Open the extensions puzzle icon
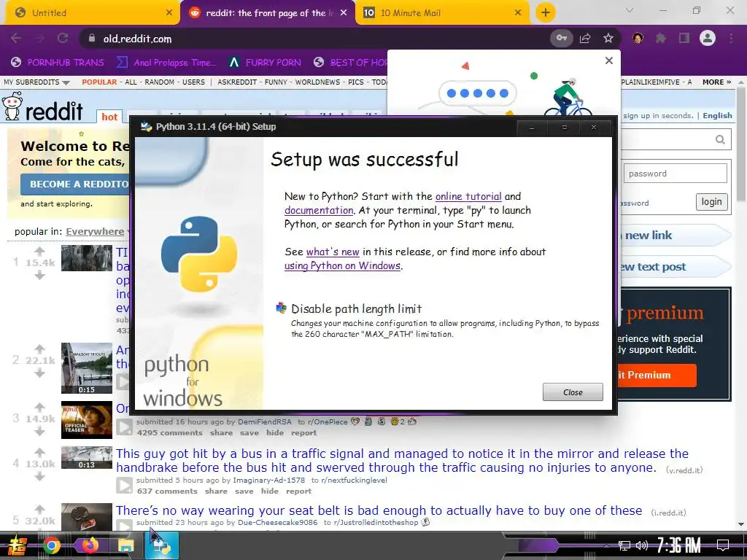 click(x=661, y=38)
